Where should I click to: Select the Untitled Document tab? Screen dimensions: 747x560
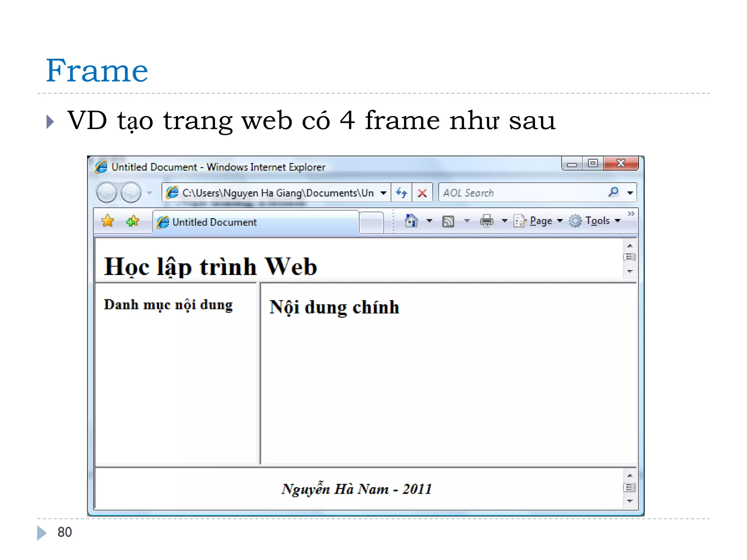point(256,222)
